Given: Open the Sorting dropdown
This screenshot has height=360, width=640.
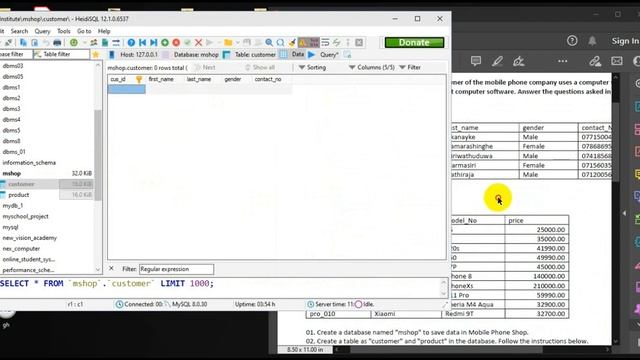Looking at the screenshot, I should (x=312, y=67).
